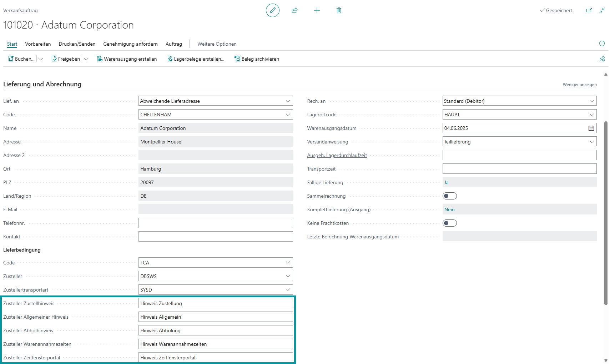
Task: Enable the Keine Frachtkosten switch
Action: click(x=449, y=223)
